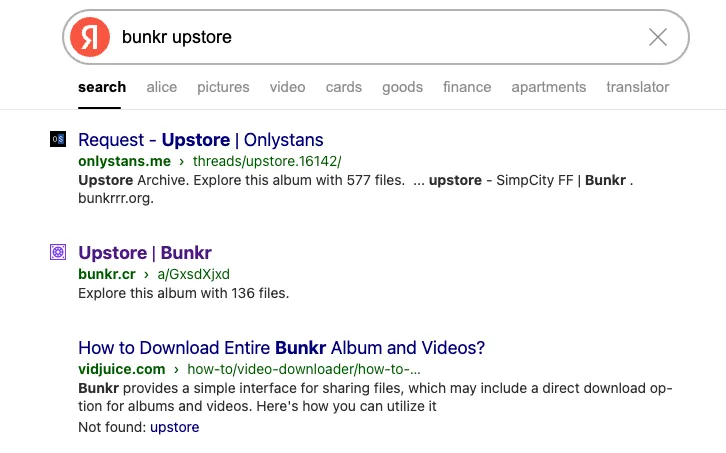Open the 'how-to/video-downloader/how-to-...' path link
Image resolution: width=726 pixels, height=453 pixels.
[x=304, y=369]
